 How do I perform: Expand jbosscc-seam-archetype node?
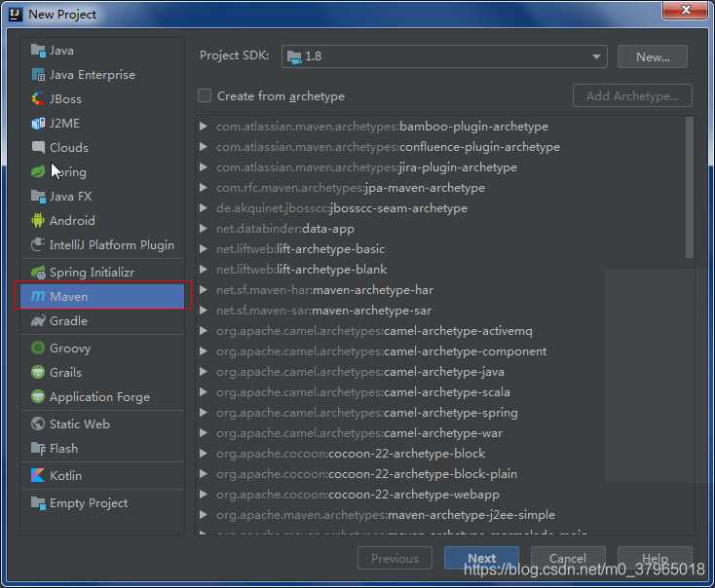204,208
